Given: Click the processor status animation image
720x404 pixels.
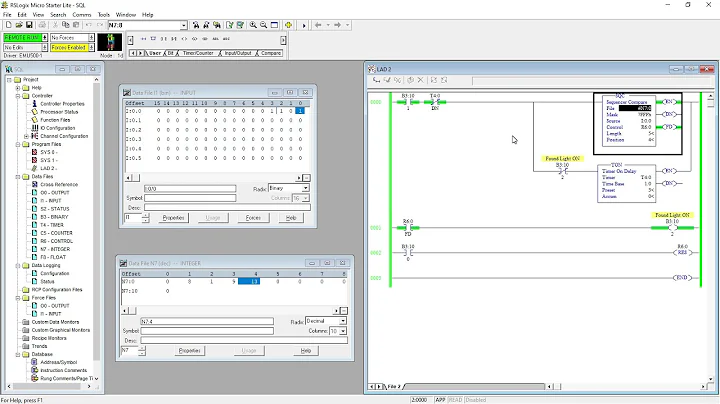Looking at the screenshot, I should coord(110,43).
